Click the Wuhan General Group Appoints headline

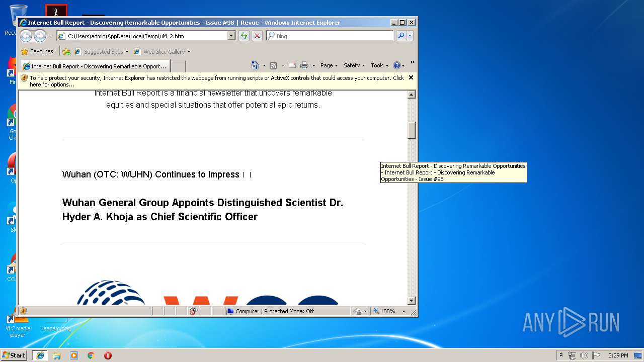tap(203, 210)
